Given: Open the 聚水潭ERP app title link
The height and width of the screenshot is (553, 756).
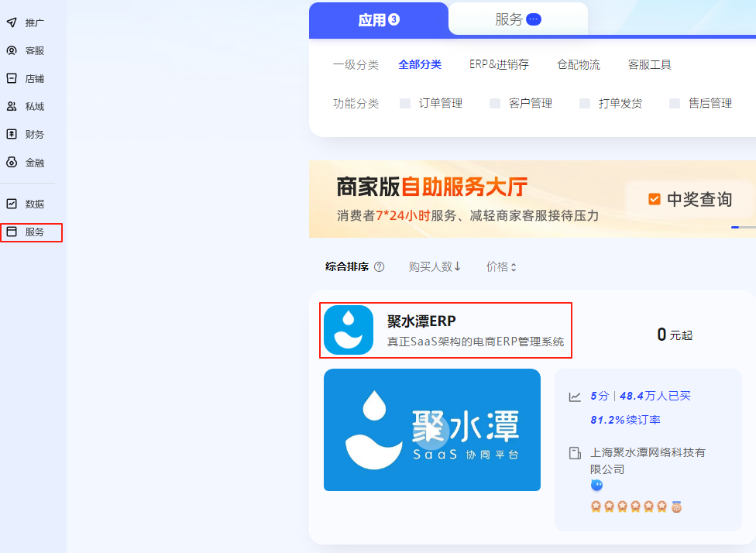Looking at the screenshot, I should pyautogui.click(x=421, y=321).
